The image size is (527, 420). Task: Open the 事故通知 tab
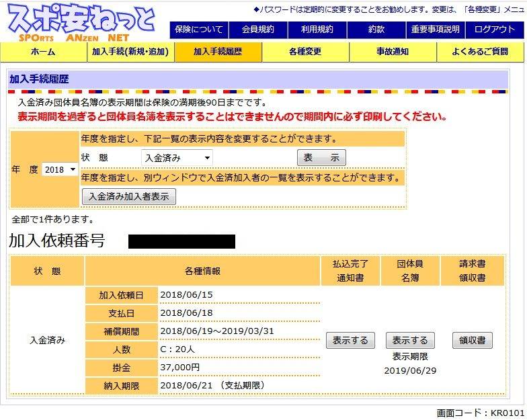click(393, 52)
